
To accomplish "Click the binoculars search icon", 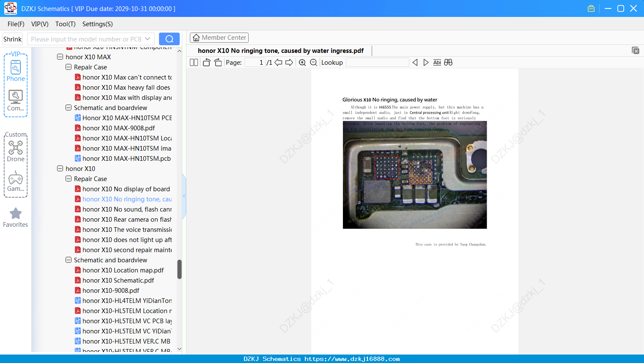I will [x=448, y=62].
